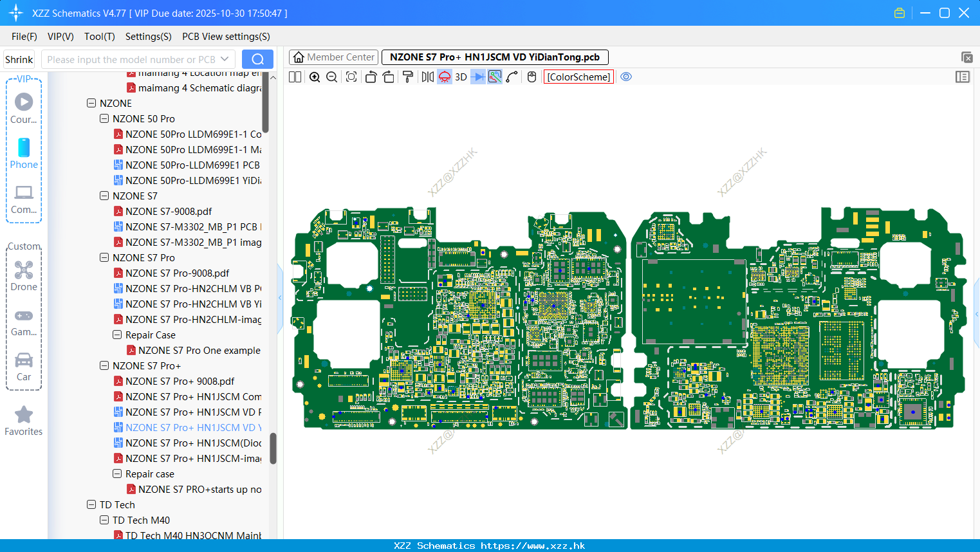The height and width of the screenshot is (552, 980).
Task: Collapse the TD Tech M40 node
Action: point(104,520)
